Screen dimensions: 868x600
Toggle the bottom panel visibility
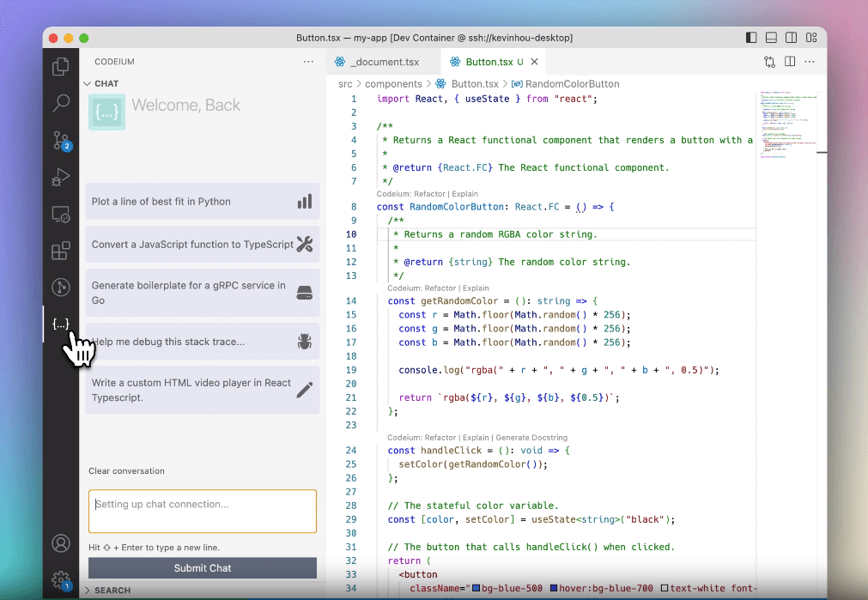tap(771, 38)
